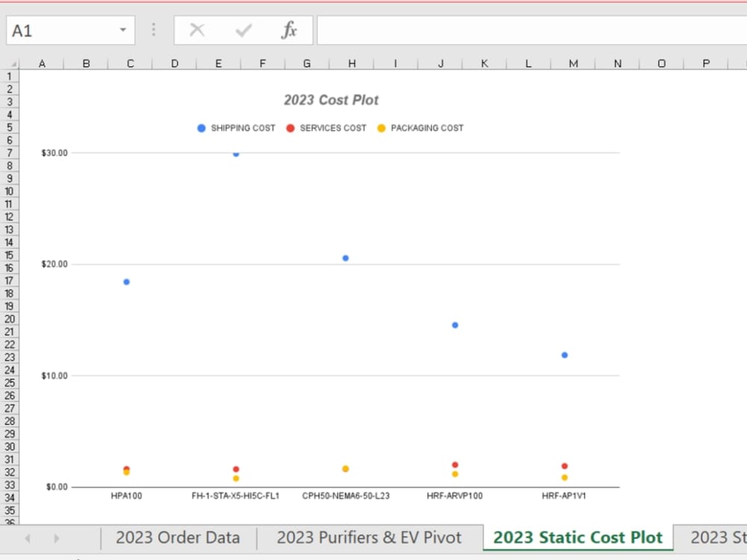Expand the Name Box dropdown arrow
Screen dimensions: 747x560
pos(123,30)
